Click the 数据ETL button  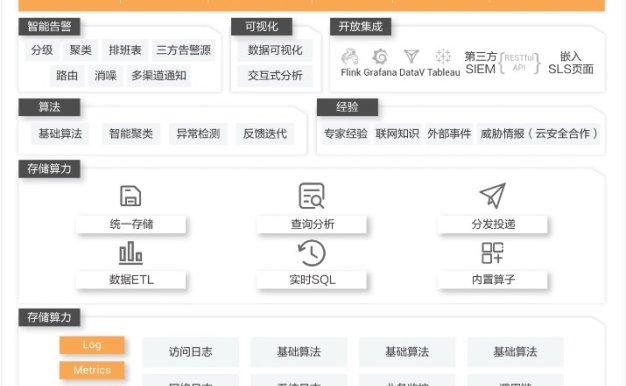(x=131, y=279)
